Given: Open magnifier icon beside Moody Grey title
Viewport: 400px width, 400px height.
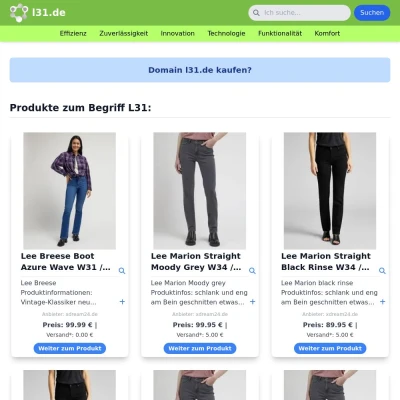Looking at the screenshot, I should (x=252, y=271).
